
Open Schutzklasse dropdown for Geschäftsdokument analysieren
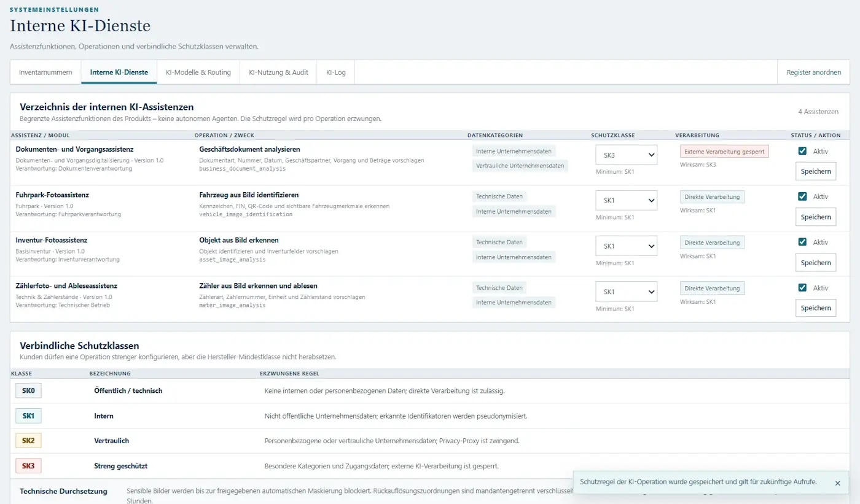click(626, 155)
